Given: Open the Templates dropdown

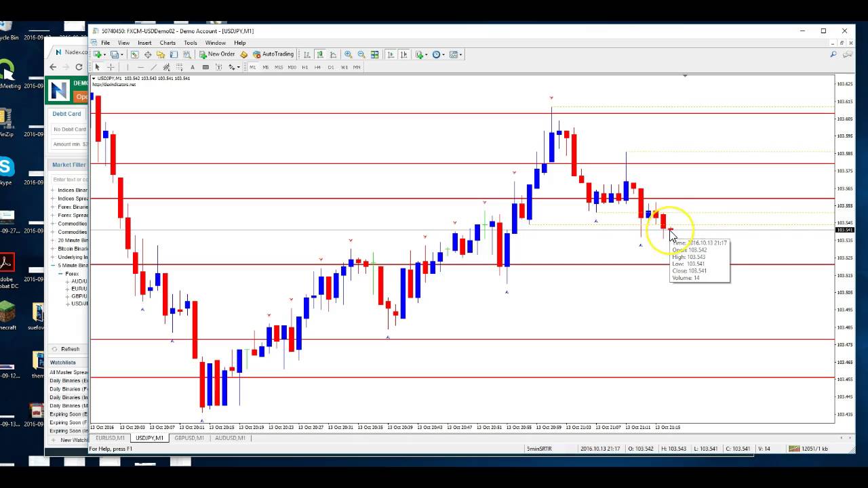Looking at the screenshot, I should click(x=461, y=54).
